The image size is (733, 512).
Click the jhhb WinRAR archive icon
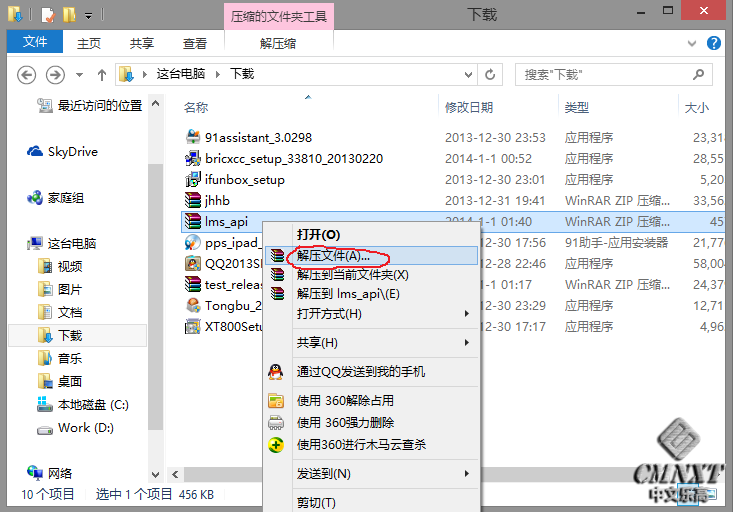click(193, 200)
